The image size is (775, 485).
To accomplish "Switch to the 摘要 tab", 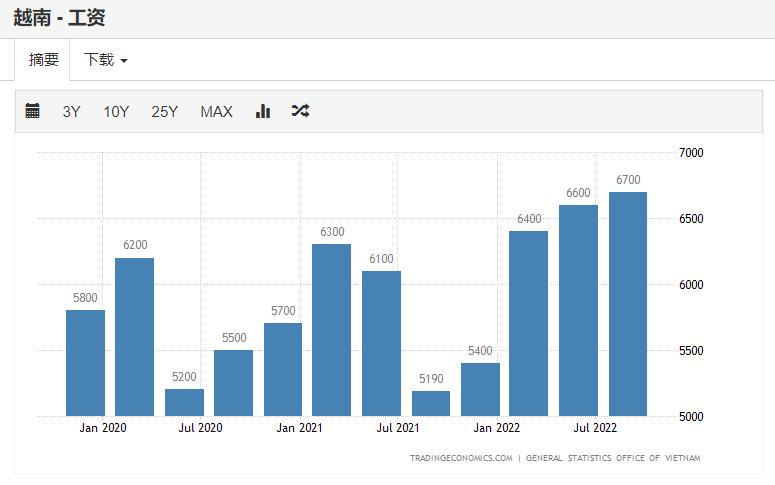I will pos(44,60).
